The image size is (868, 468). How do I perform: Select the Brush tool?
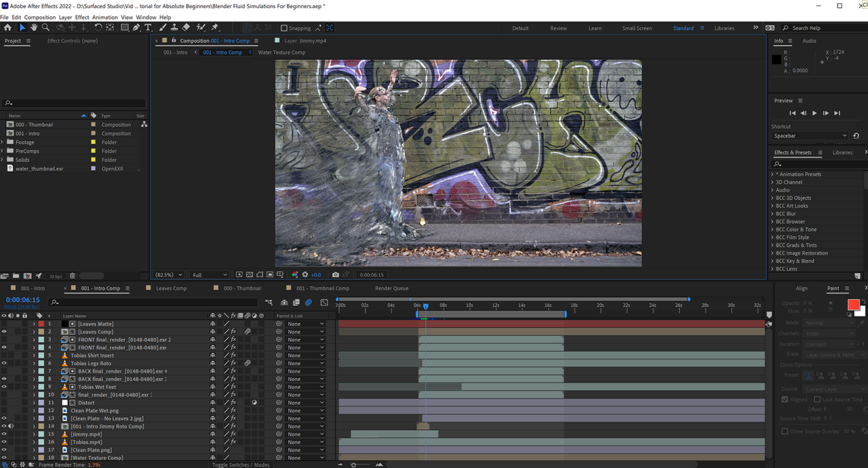click(x=163, y=28)
